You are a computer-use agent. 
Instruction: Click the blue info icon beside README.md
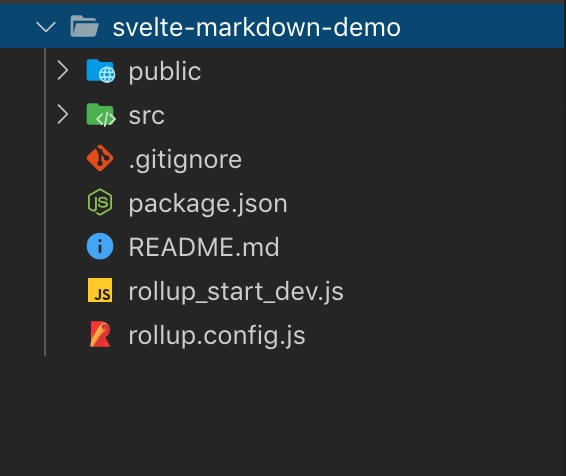pyautogui.click(x=100, y=246)
